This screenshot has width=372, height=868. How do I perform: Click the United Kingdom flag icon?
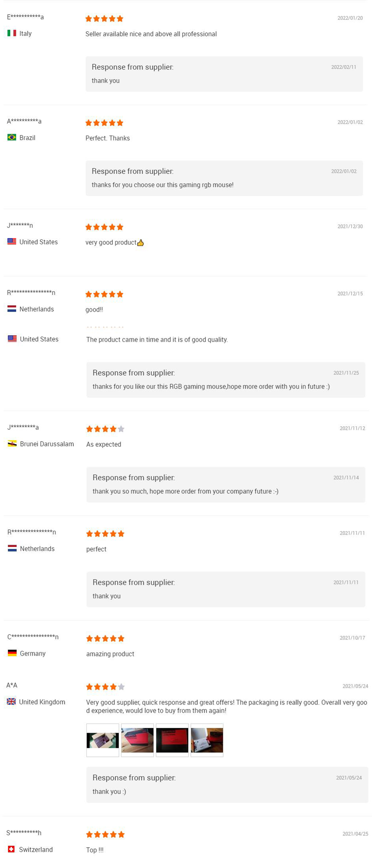[x=11, y=702]
